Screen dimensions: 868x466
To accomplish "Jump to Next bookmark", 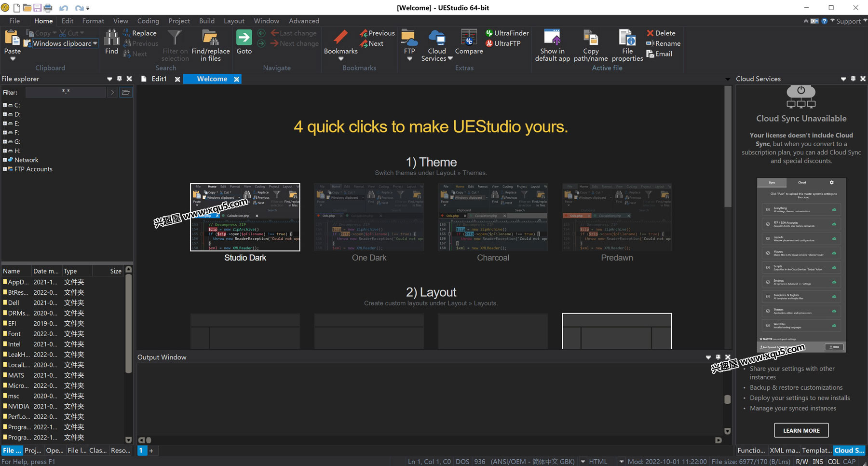I will point(371,43).
